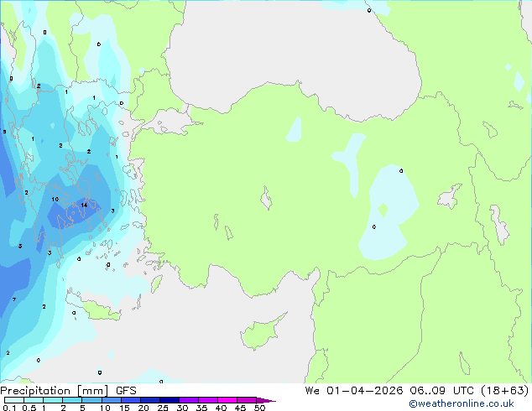532x411 pixels.
Task: Click the '0.5' label under the legend
Action: pos(29,408)
